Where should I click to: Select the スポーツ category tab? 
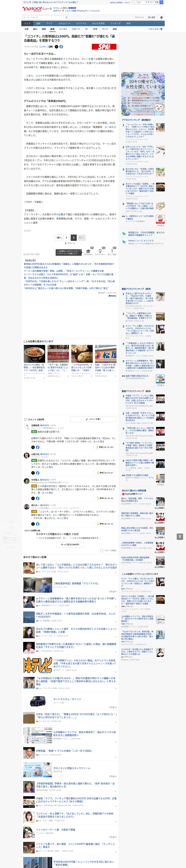click(x=76, y=29)
